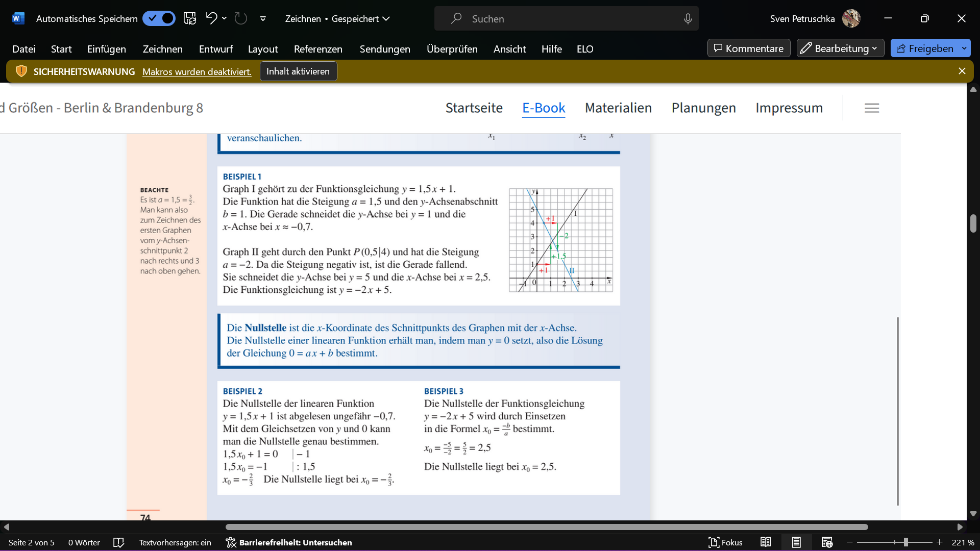Click the horizontal scrollbar thumb
The height and width of the screenshot is (551, 980).
click(547, 527)
